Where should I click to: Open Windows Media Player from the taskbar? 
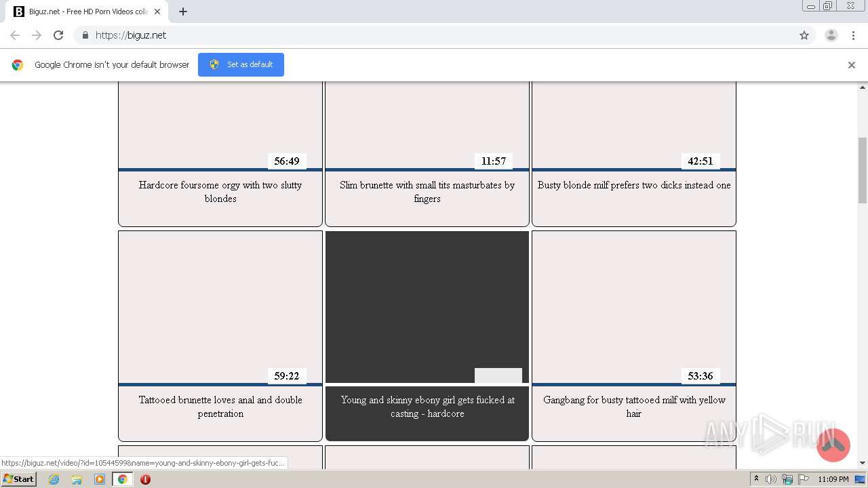point(100,479)
